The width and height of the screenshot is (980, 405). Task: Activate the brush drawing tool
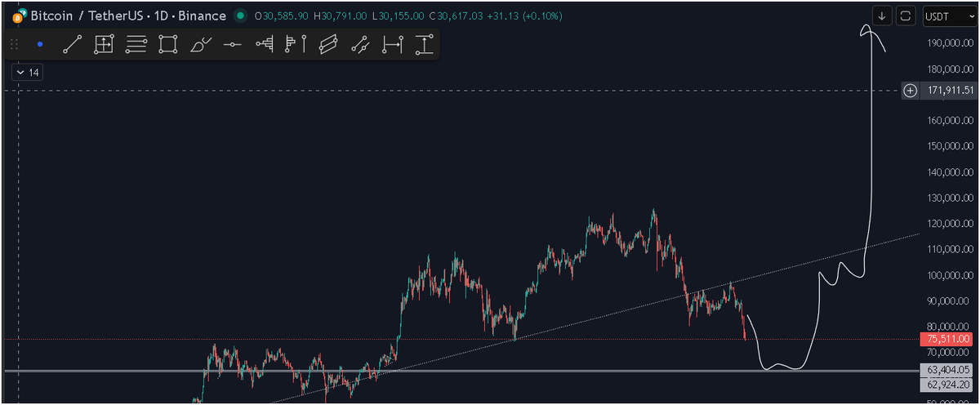(x=200, y=45)
